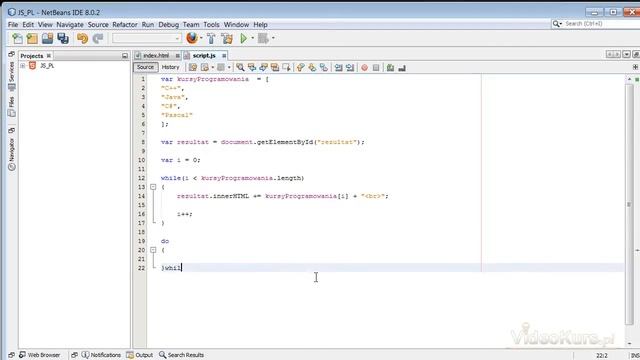This screenshot has height=360, width=640.
Task: Click the Debug Project icon
Action: click(x=263, y=38)
